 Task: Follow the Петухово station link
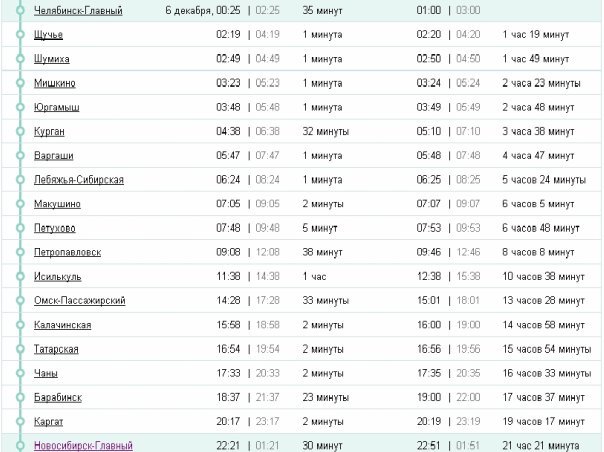55,228
